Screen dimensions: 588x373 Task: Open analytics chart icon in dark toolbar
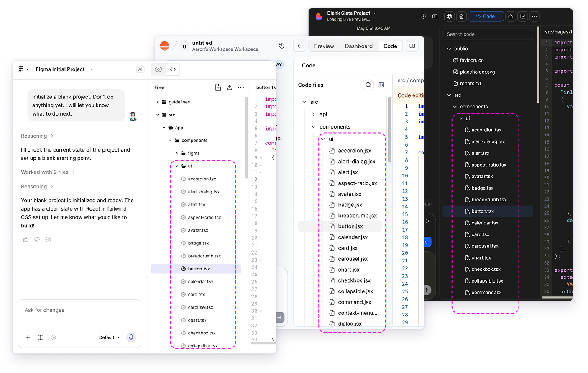pos(523,16)
